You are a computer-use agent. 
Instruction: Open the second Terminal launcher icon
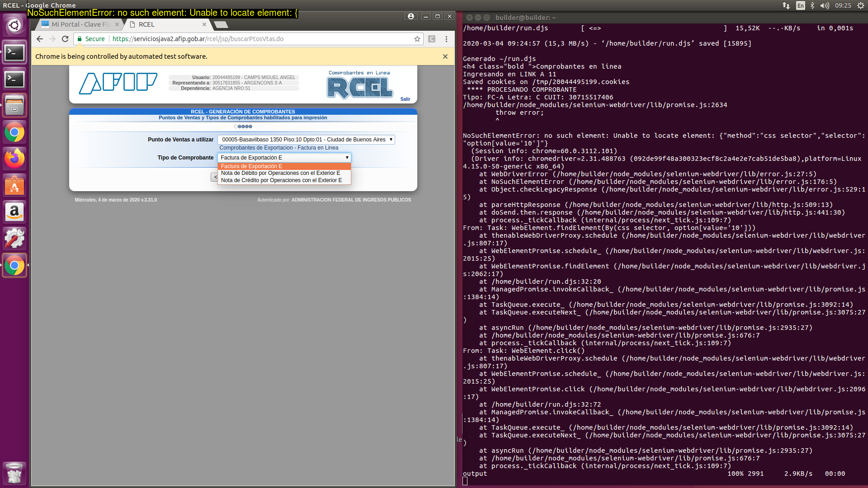(x=14, y=79)
